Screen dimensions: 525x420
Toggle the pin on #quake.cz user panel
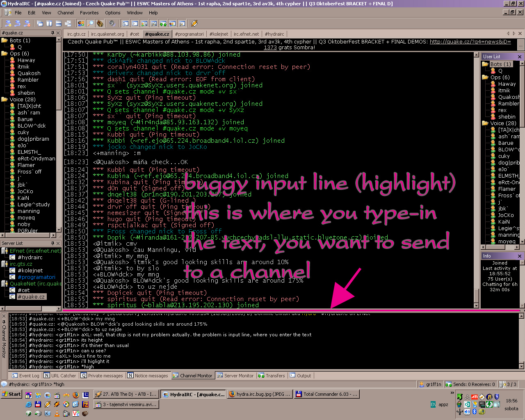tap(52, 33)
